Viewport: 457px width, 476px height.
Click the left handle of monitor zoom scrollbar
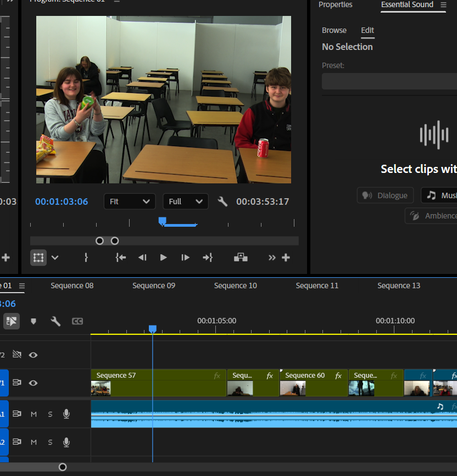[x=99, y=241]
